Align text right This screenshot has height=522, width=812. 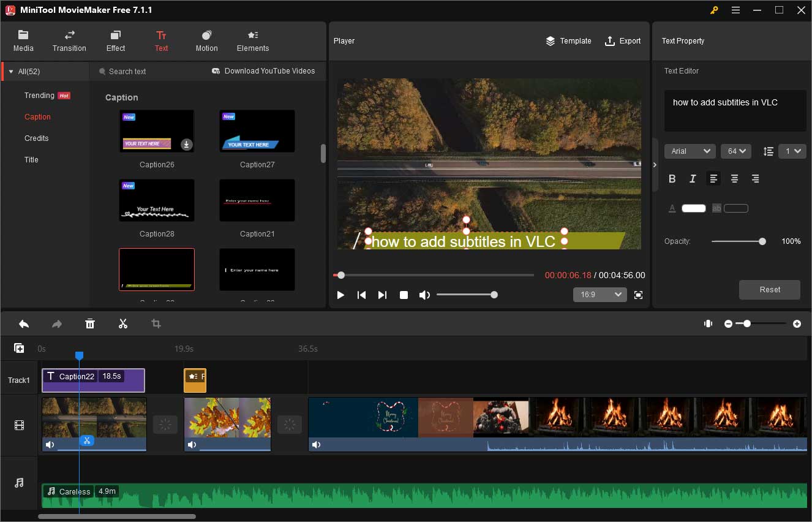755,179
